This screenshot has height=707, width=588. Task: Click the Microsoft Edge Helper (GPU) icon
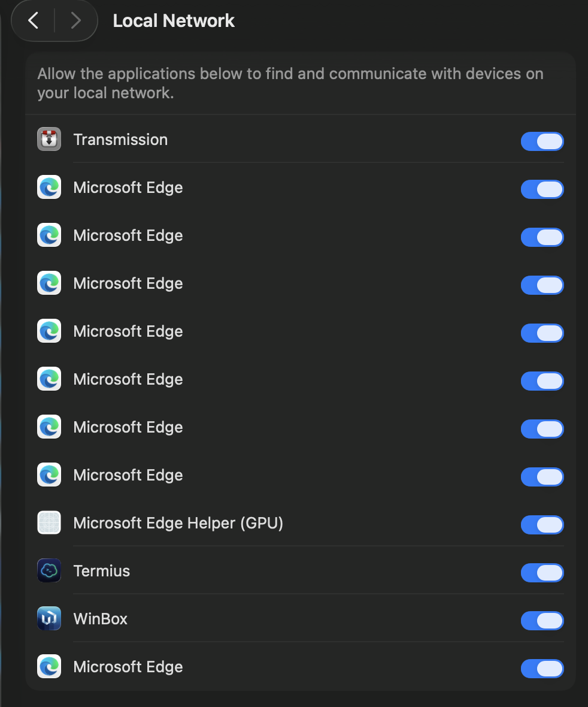point(49,523)
